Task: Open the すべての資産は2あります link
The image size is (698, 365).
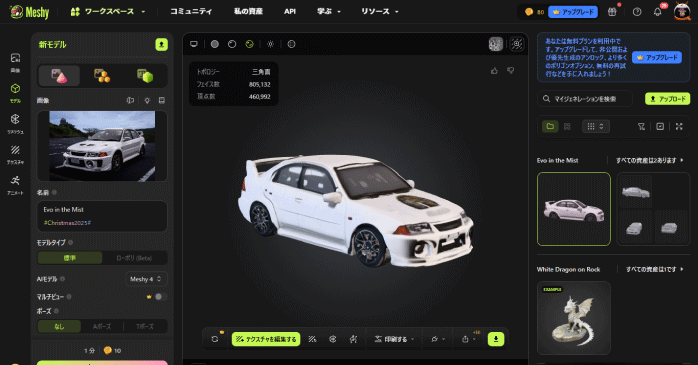Action: (649, 160)
